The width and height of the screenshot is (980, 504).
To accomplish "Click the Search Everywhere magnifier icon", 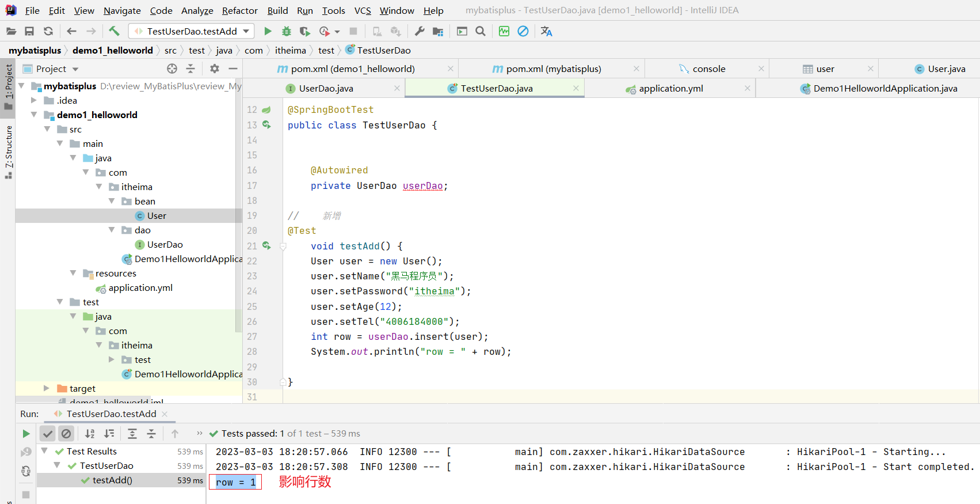I will (481, 31).
